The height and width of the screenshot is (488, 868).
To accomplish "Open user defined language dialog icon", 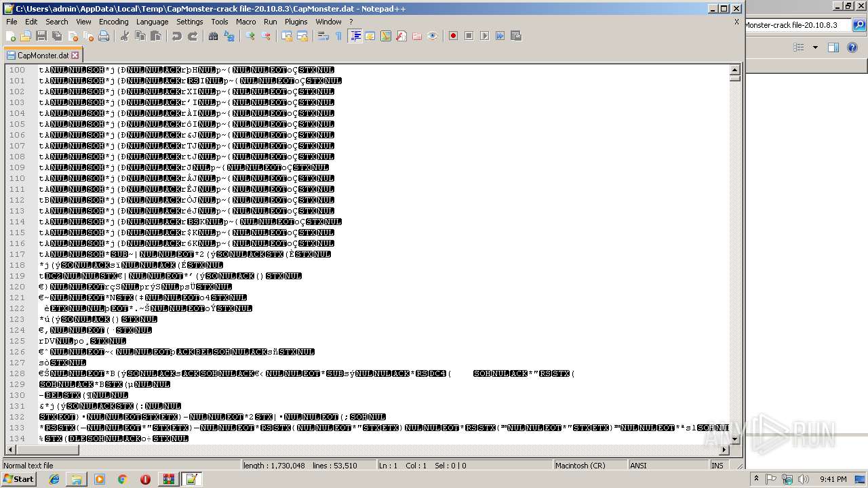I will pos(370,36).
